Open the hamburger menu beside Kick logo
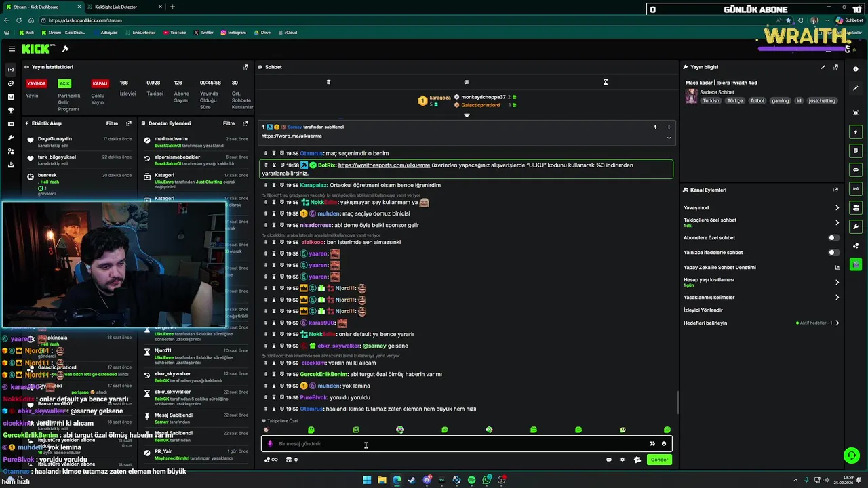This screenshot has width=868, height=488. [x=12, y=49]
